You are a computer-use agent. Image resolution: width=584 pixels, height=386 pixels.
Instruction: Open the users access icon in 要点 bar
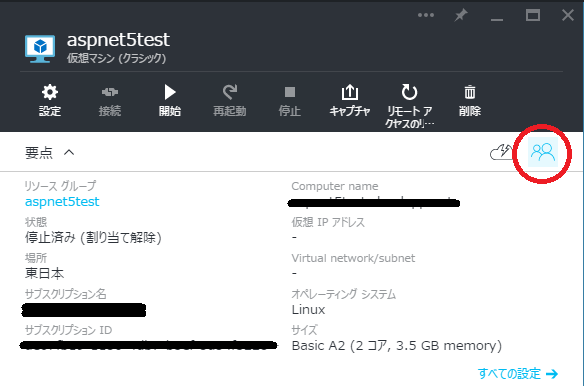[543, 152]
